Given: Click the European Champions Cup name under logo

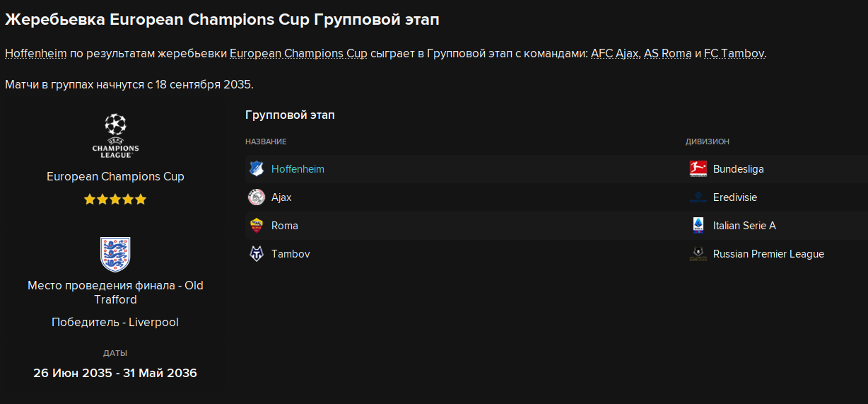Looking at the screenshot, I should coord(115,177).
